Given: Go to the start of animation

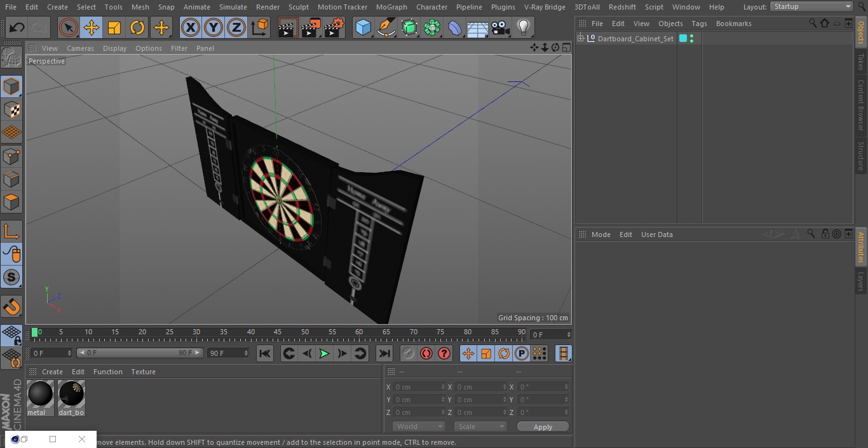Looking at the screenshot, I should click(x=265, y=353).
